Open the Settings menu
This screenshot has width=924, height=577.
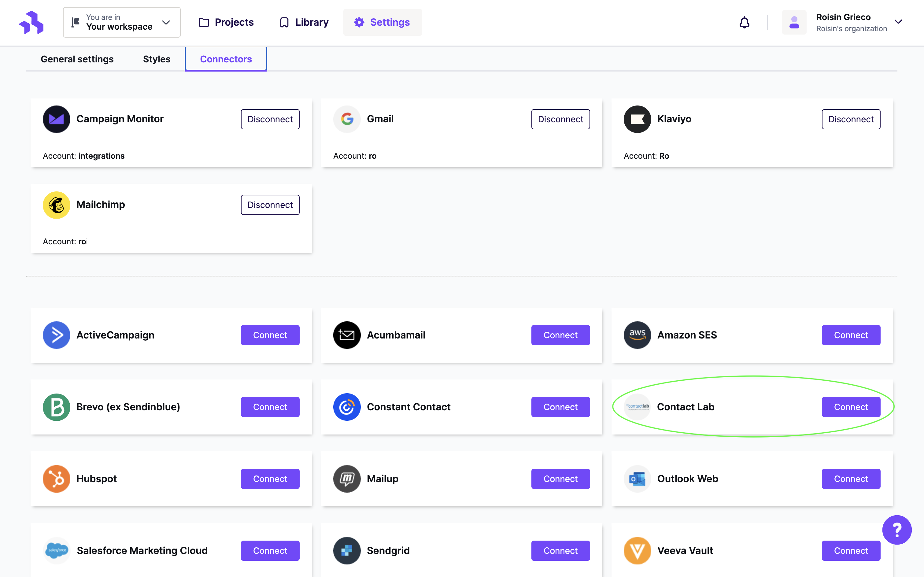382,22
